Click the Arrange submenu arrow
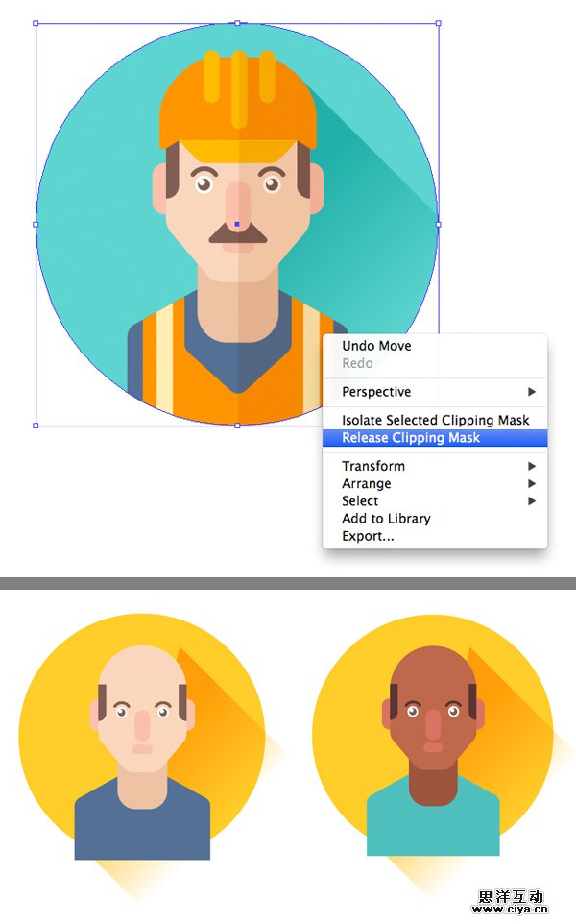The height and width of the screenshot is (924, 576). (532, 484)
